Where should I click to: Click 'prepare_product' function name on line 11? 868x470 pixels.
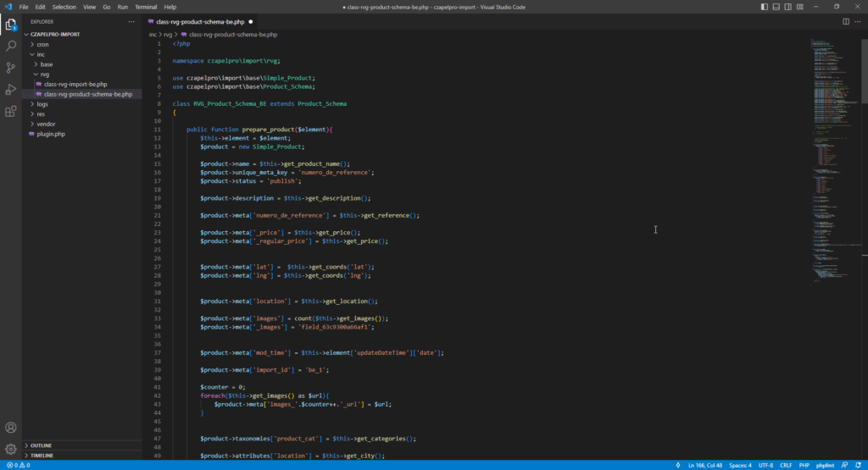pos(268,130)
